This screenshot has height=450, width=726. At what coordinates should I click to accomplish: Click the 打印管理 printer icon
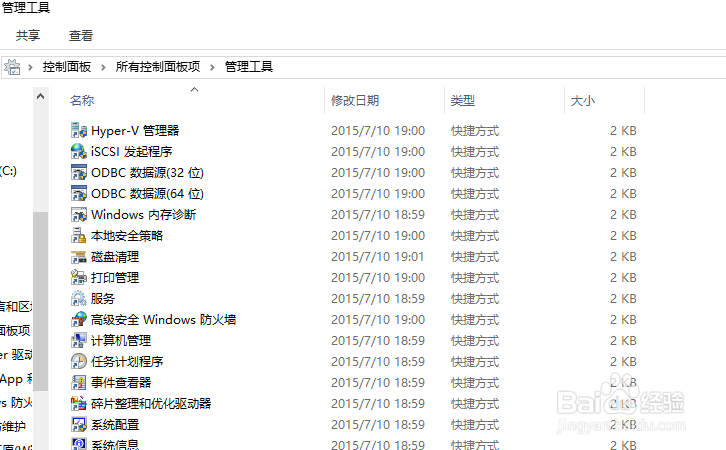pyautogui.click(x=79, y=277)
